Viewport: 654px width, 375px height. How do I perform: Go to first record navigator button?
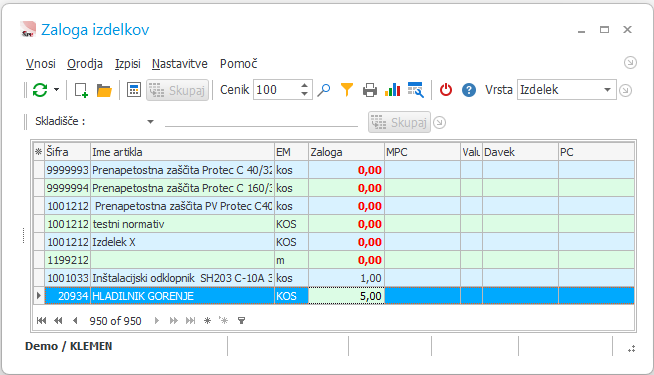pos(41,320)
